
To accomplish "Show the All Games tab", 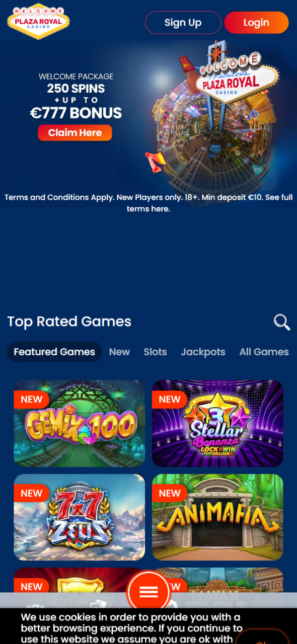I will [x=264, y=352].
